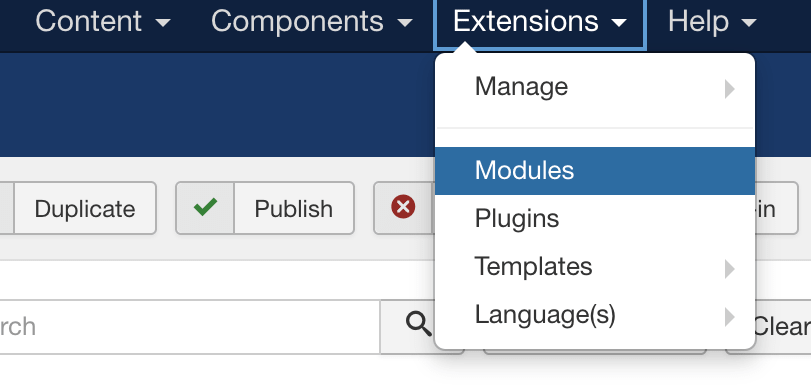The height and width of the screenshot is (392, 811).
Task: Click the arrow next to Templates
Action: (x=729, y=269)
